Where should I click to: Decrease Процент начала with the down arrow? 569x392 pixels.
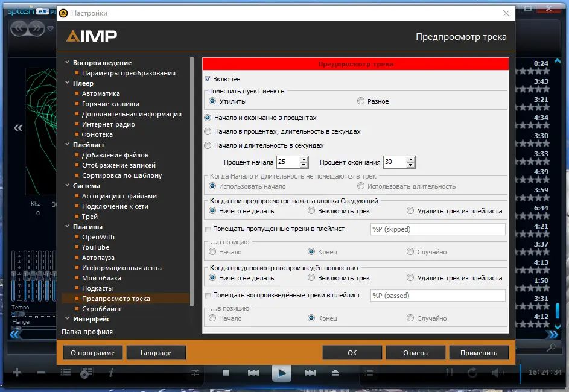pos(304,165)
